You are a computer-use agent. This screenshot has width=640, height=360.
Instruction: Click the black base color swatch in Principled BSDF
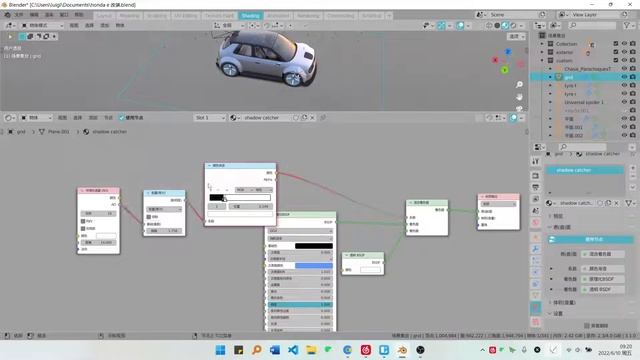pos(313,246)
